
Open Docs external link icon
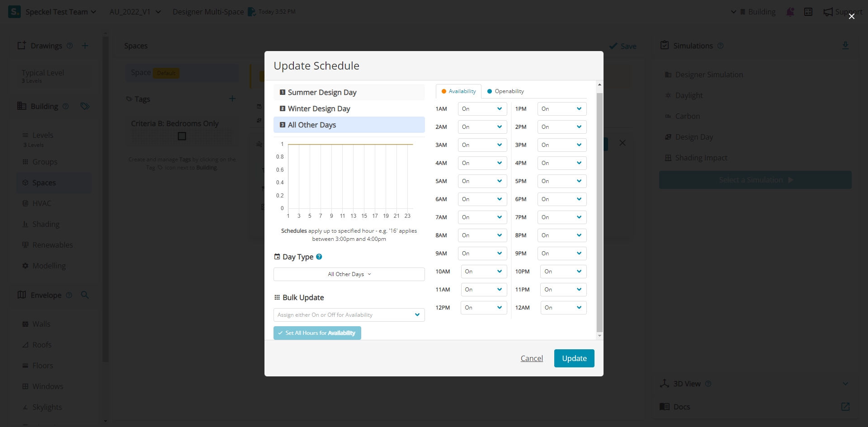click(x=845, y=407)
